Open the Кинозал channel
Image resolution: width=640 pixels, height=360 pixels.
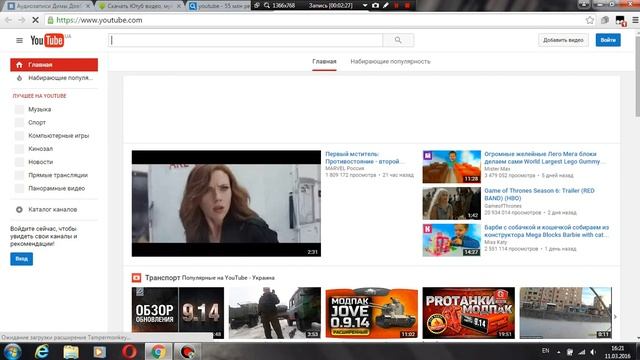[40, 149]
